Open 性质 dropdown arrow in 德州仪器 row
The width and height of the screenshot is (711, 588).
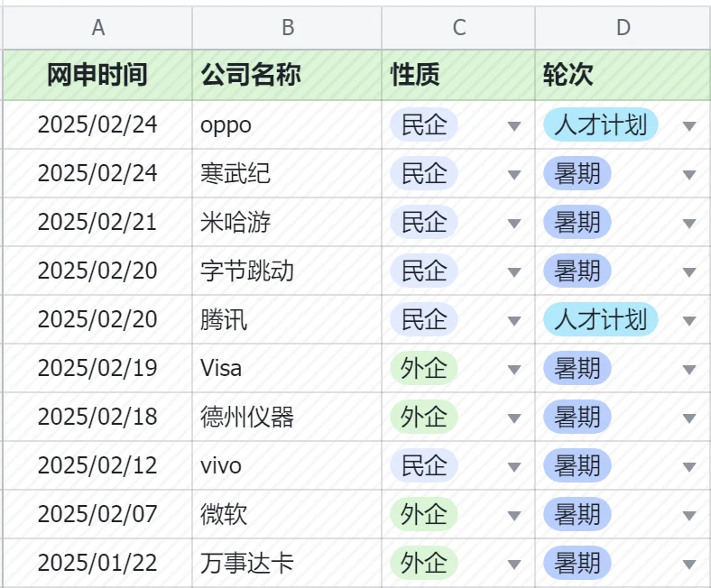coord(514,418)
